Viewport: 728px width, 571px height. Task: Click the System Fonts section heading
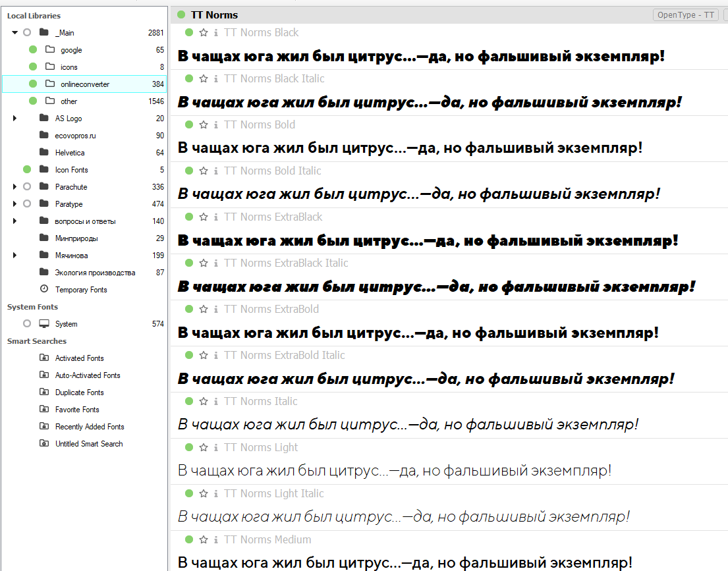tap(32, 307)
